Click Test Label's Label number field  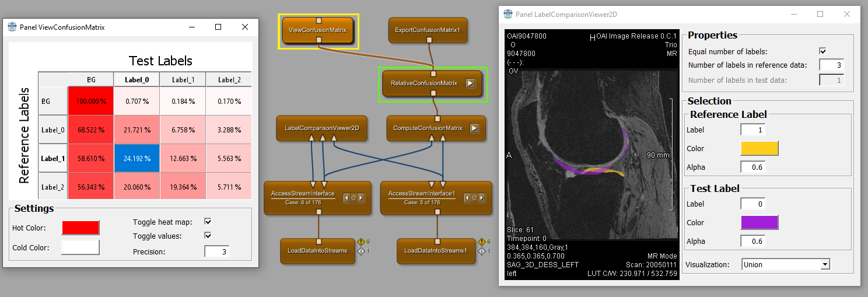coord(753,204)
